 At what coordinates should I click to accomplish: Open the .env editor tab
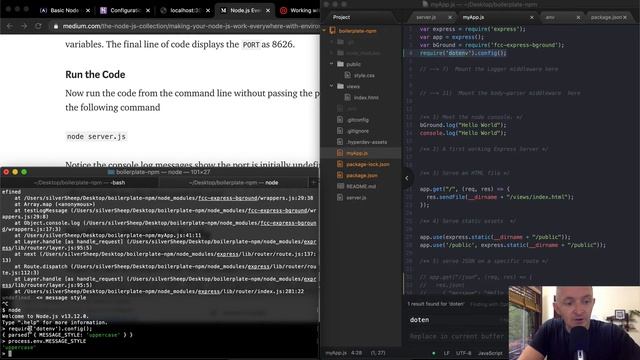coord(550,17)
